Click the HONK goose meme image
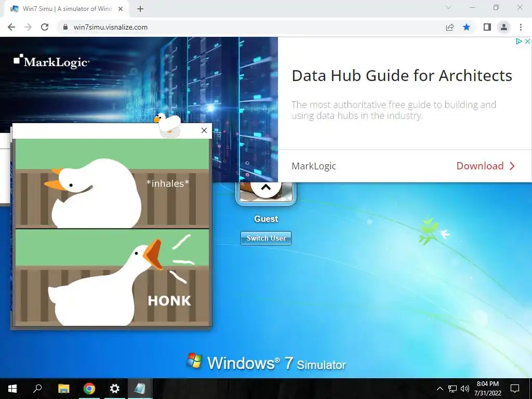The height and width of the screenshot is (399, 532). 112,232
